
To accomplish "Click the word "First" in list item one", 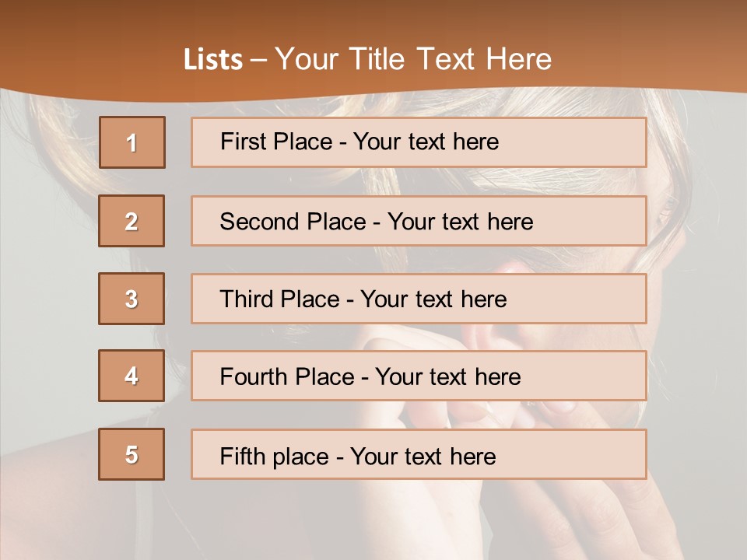I will [x=243, y=142].
